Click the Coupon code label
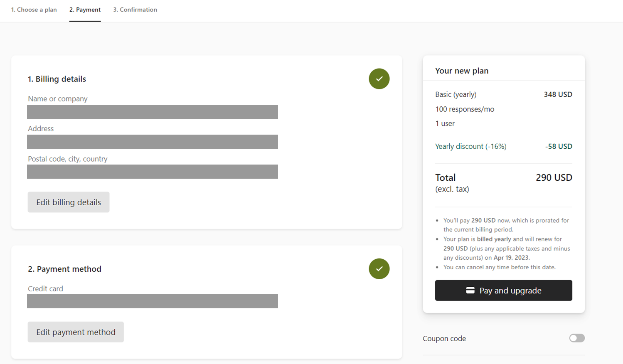Viewport: 623px width, 364px height. (x=444, y=339)
